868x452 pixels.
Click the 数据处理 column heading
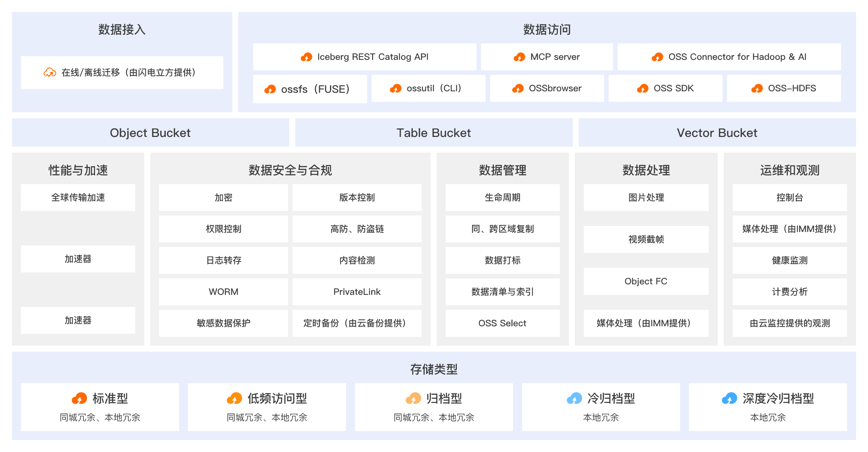(x=646, y=170)
